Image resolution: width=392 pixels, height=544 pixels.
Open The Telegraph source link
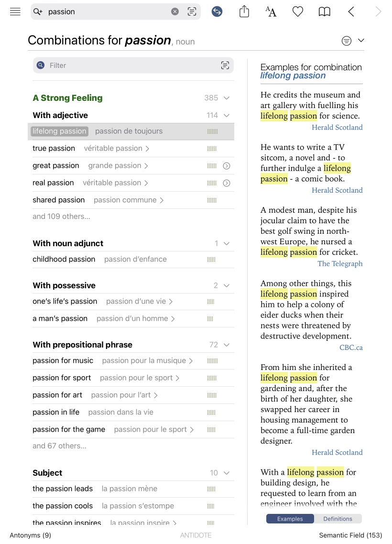pos(340,264)
